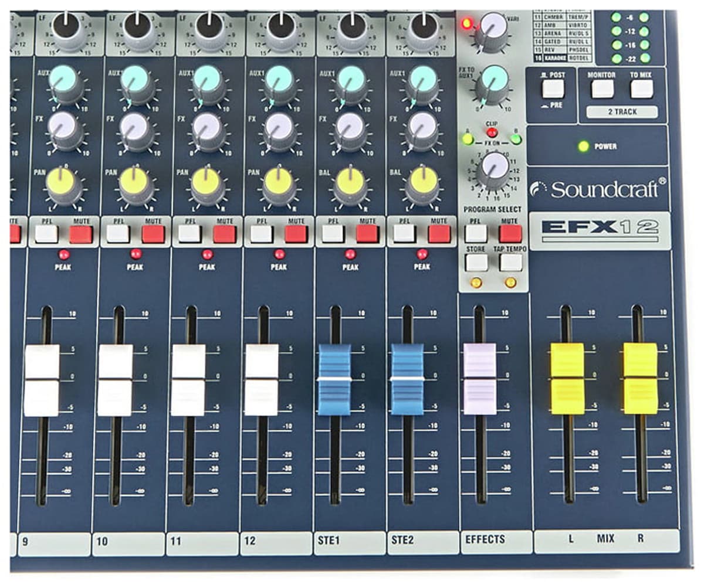The image size is (704, 588).
Task: Route 2 Track with TO MIX button
Action: point(642,89)
